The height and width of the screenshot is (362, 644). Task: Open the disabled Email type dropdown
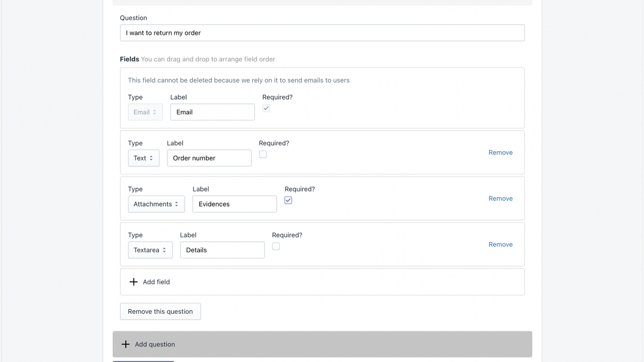tap(145, 112)
